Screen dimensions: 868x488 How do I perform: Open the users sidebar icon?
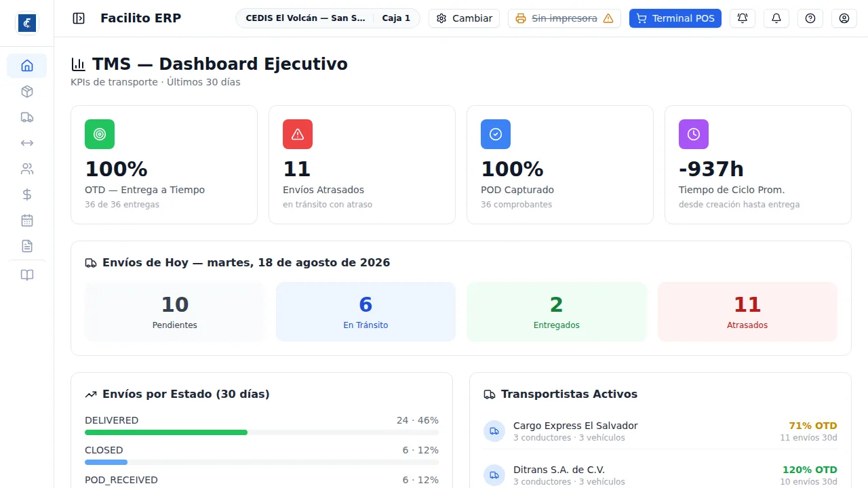pyautogui.click(x=27, y=169)
